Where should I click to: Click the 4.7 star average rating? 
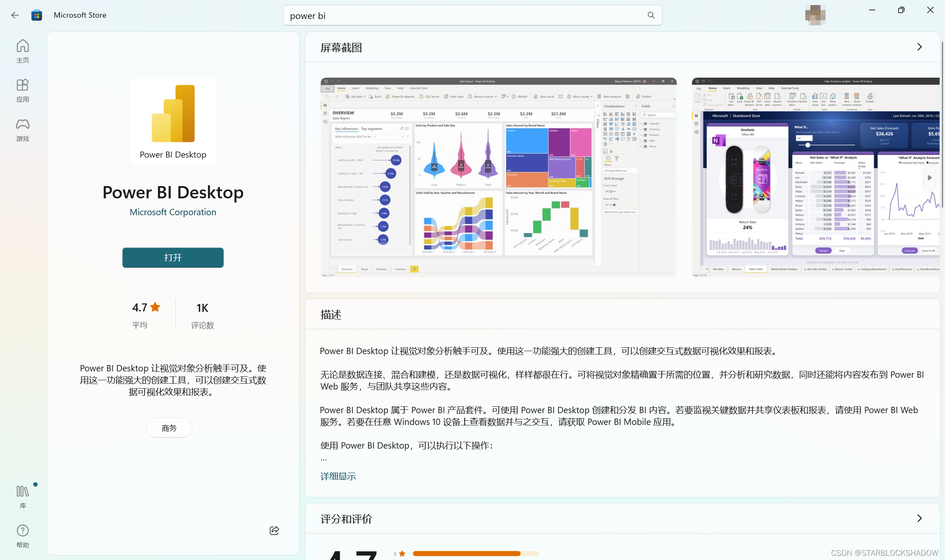[x=146, y=315]
